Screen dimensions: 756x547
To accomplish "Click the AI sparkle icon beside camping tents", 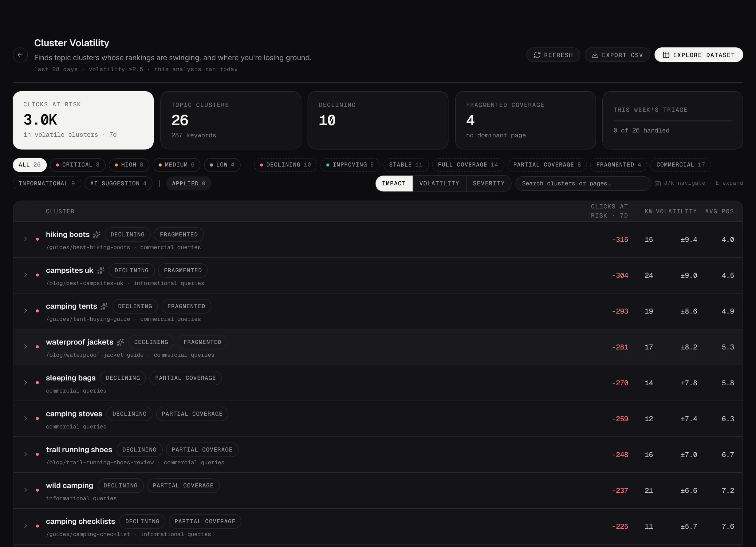I will [x=104, y=306].
